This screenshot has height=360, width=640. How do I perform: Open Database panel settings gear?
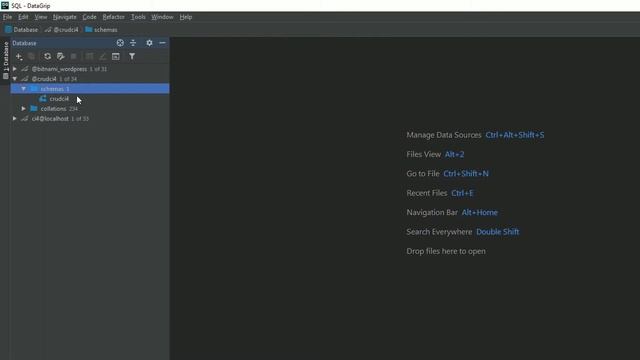149,43
